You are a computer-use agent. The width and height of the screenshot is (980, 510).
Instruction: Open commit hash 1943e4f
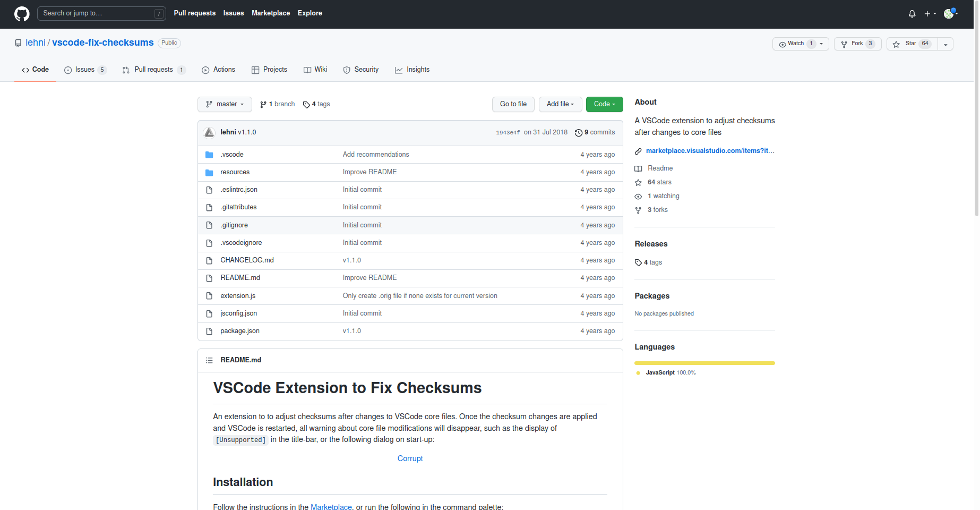pyautogui.click(x=508, y=133)
